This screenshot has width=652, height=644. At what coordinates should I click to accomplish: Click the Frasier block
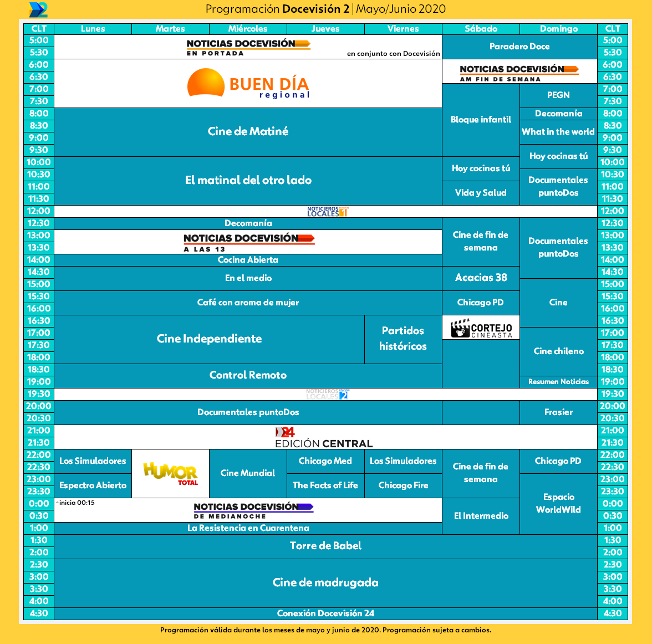pyautogui.click(x=558, y=412)
